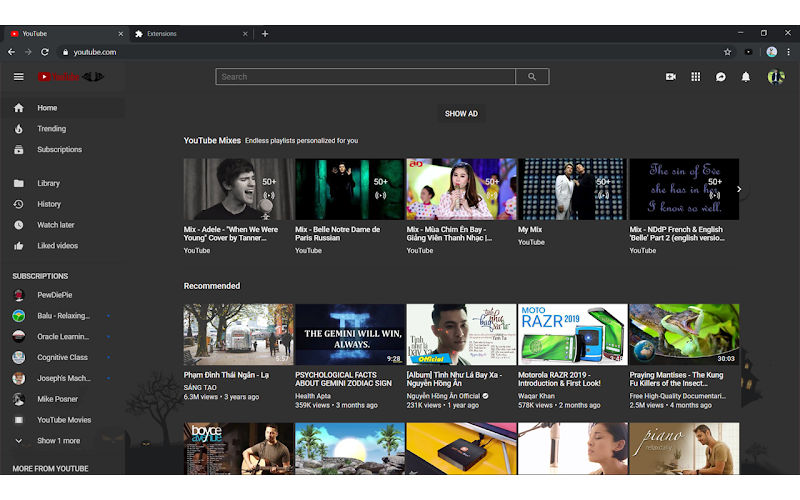
Task: Open Liked videos playlist
Action: coord(62,246)
